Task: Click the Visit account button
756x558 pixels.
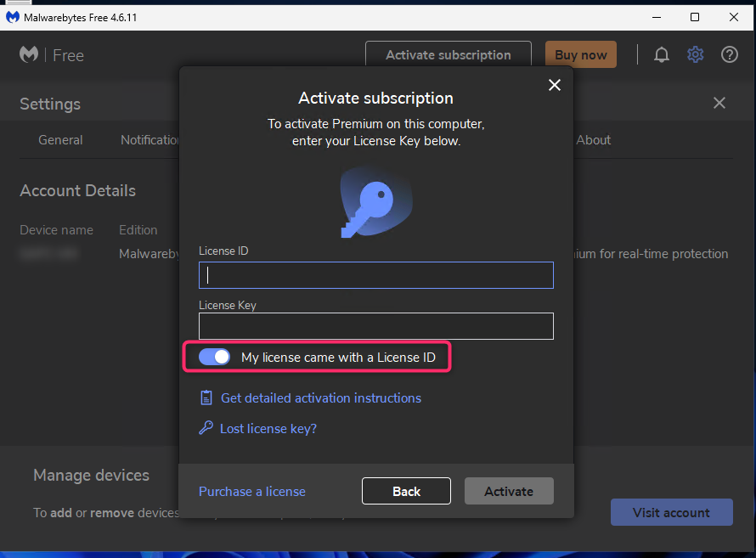Action: tap(672, 512)
